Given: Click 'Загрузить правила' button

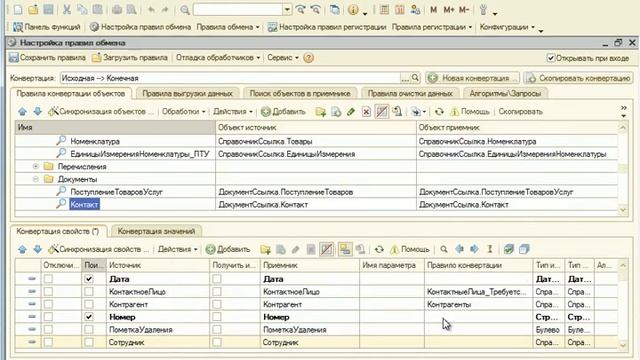Looking at the screenshot, I should click(x=130, y=58).
